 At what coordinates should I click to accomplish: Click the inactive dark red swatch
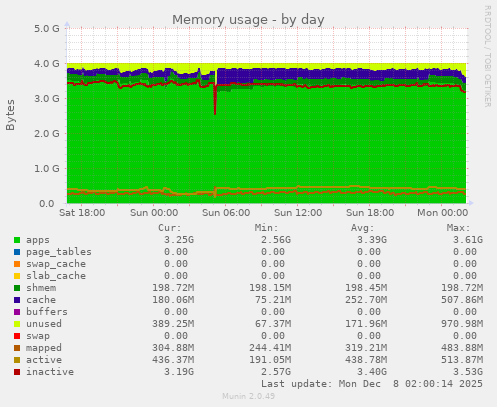click(x=17, y=372)
